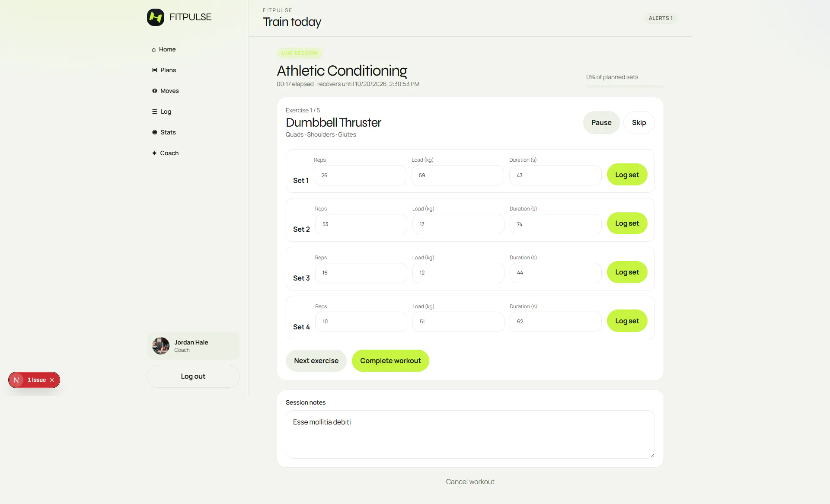830x504 pixels.
Task: Focus the Set 2 Reps field showing 53
Action: point(361,224)
